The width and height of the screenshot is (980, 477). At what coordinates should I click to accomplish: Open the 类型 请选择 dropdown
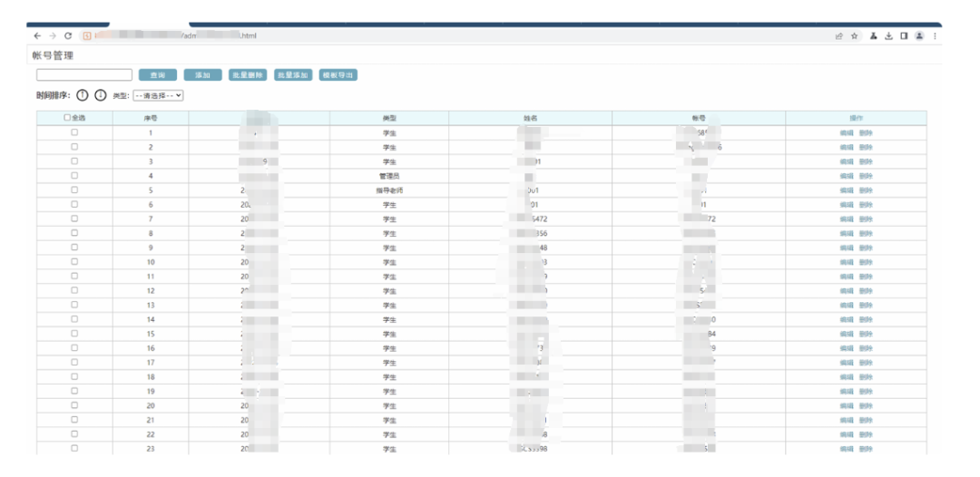tap(158, 96)
